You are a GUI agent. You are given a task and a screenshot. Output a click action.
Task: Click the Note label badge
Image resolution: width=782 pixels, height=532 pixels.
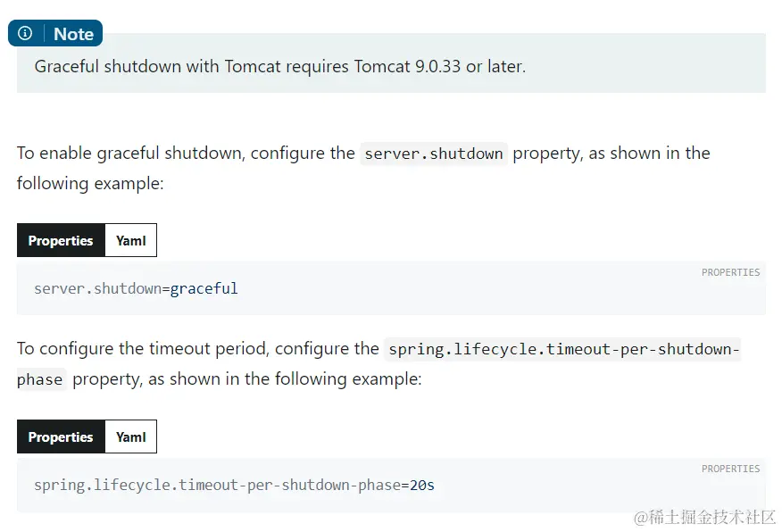click(x=73, y=34)
